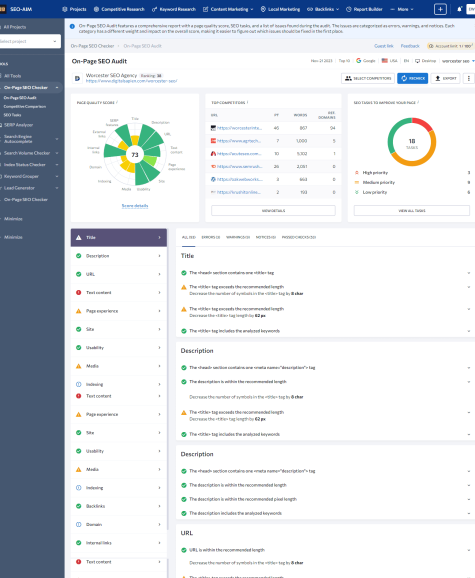
Task: Open the worcester seo keyword dropdown
Action: pos(458,61)
